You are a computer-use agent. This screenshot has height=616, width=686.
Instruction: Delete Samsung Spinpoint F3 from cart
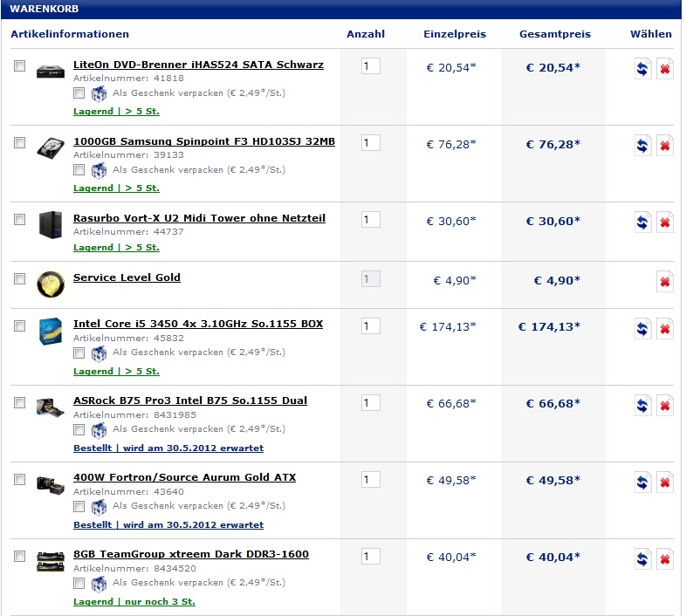[664, 145]
